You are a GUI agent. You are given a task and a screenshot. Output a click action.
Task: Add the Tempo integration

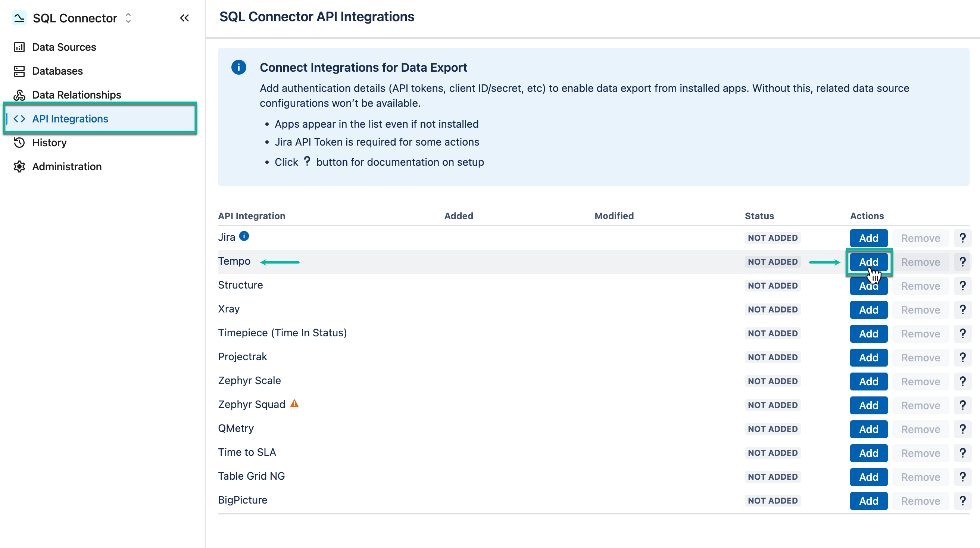coord(868,261)
